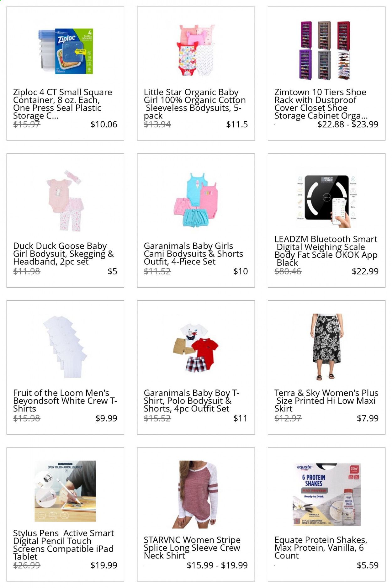The height and width of the screenshot is (588, 392).
Task: View the Stylus Pens product image
Action: [65, 491]
